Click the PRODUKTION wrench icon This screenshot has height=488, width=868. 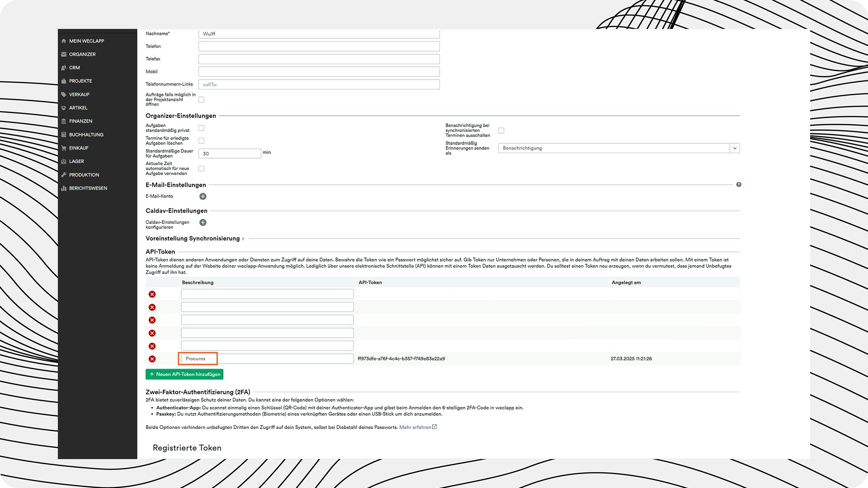pyautogui.click(x=64, y=175)
